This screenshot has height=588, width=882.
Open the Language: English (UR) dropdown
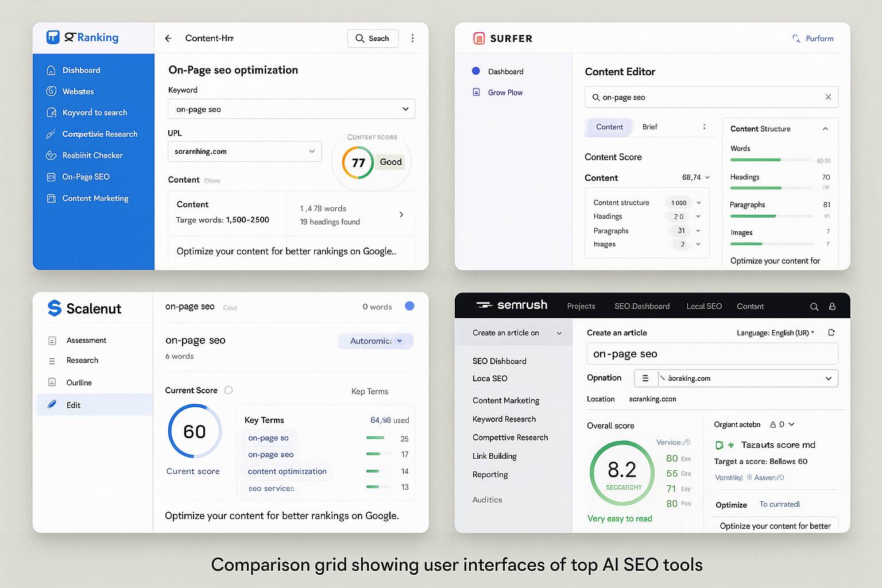[775, 333]
